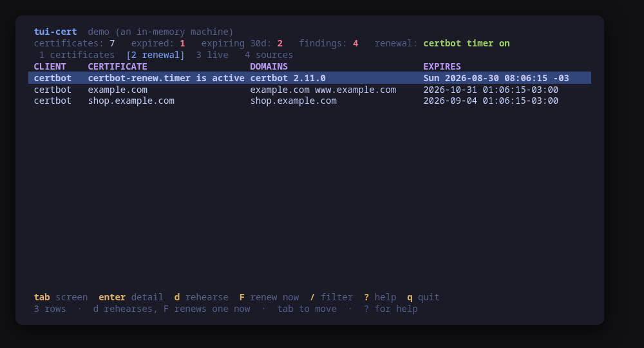Click the certbot timer on renewal status
Viewport: 644px width, 348px height.
point(466,43)
